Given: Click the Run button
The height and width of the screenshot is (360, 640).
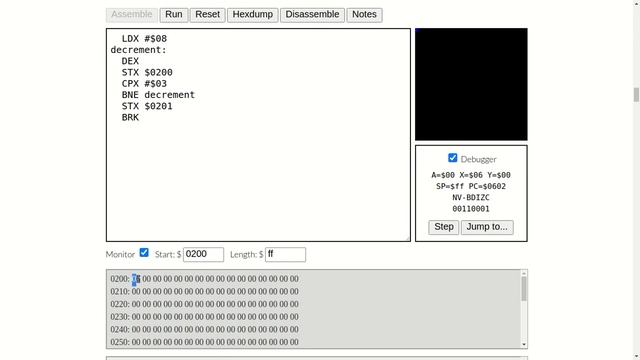Looking at the screenshot, I should [x=174, y=15].
